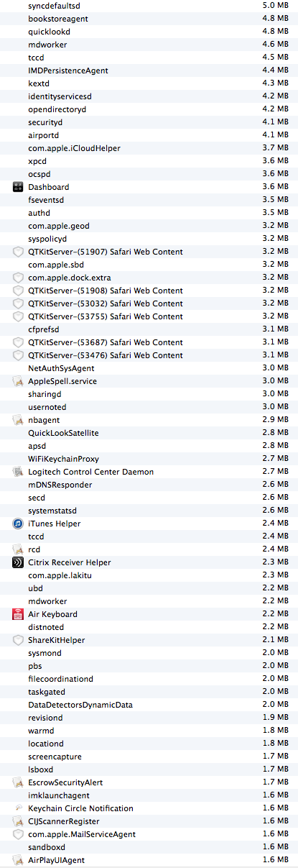Select the bookstoreagent process name
This screenshot has height=868, width=298.
point(57,19)
